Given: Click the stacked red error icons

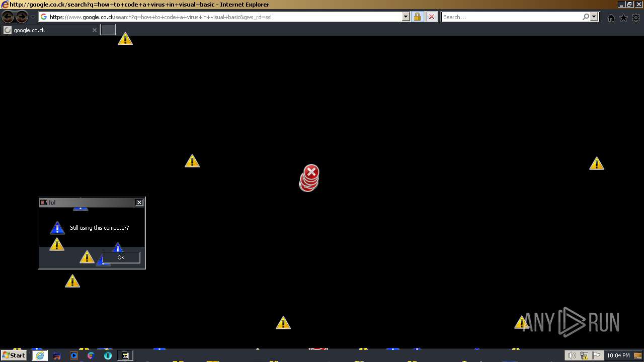Looking at the screenshot, I should 309,178.
